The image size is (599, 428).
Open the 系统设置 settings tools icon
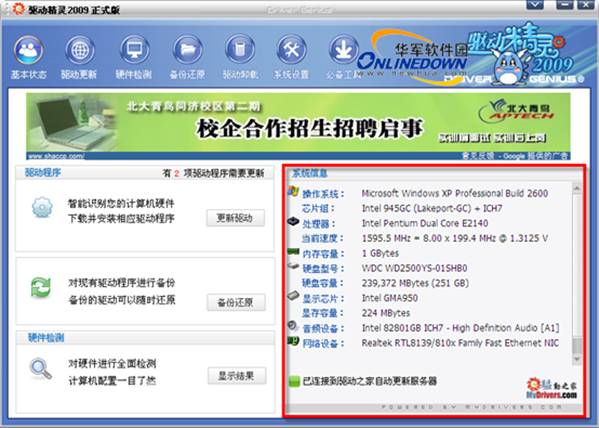[291, 50]
